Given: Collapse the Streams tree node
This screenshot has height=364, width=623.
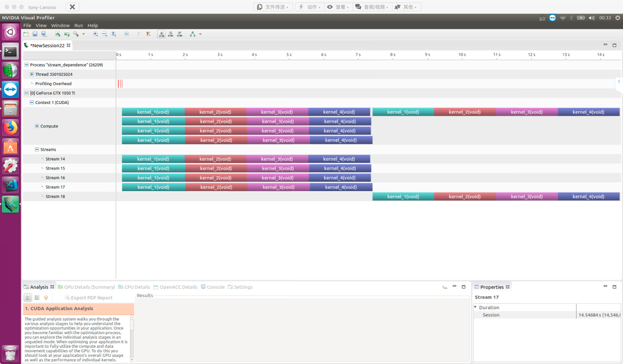Looking at the screenshot, I should [37, 149].
